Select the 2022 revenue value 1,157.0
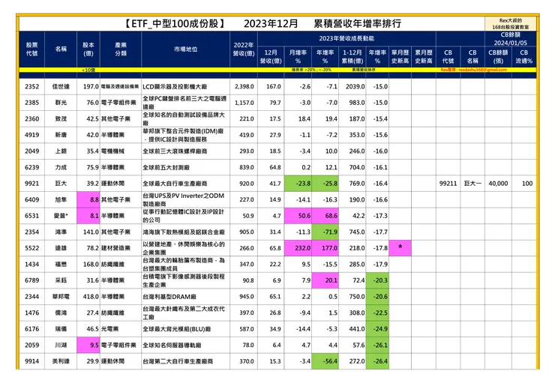 (244, 103)
